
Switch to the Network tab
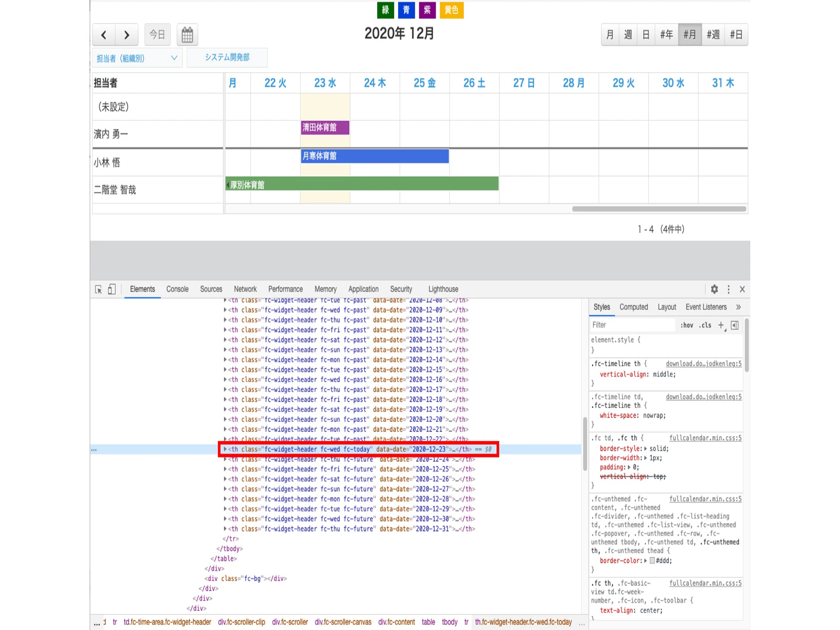245,289
